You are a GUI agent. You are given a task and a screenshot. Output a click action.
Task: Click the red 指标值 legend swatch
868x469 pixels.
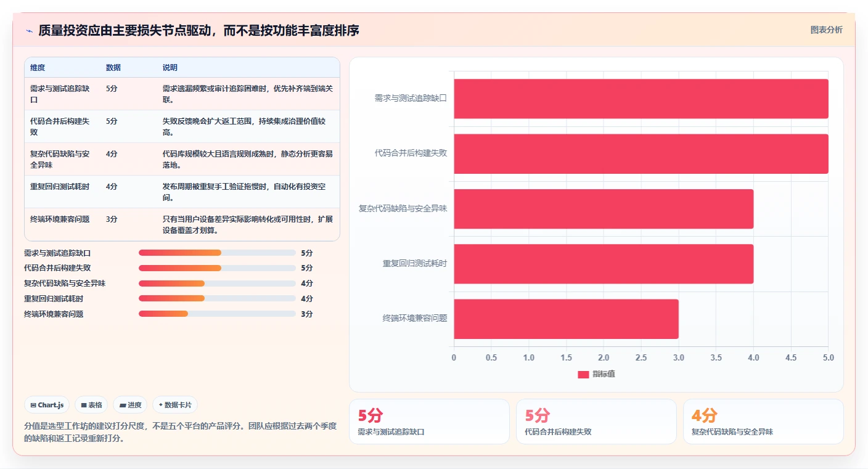583,375
